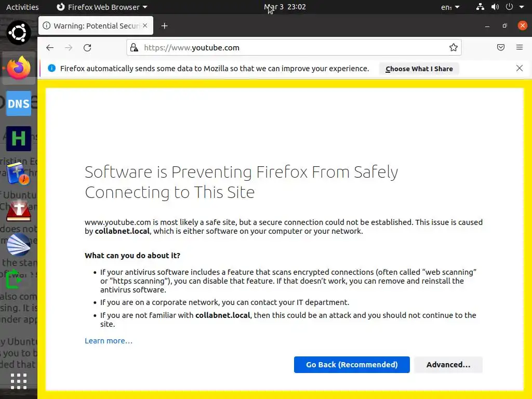
Task: Open the DNS app in the dock
Action: click(x=19, y=103)
